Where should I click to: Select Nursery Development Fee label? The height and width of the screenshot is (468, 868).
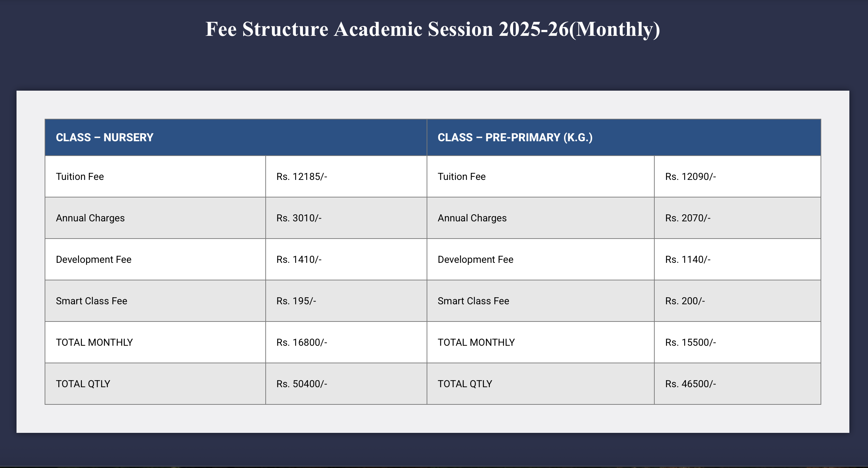point(93,260)
